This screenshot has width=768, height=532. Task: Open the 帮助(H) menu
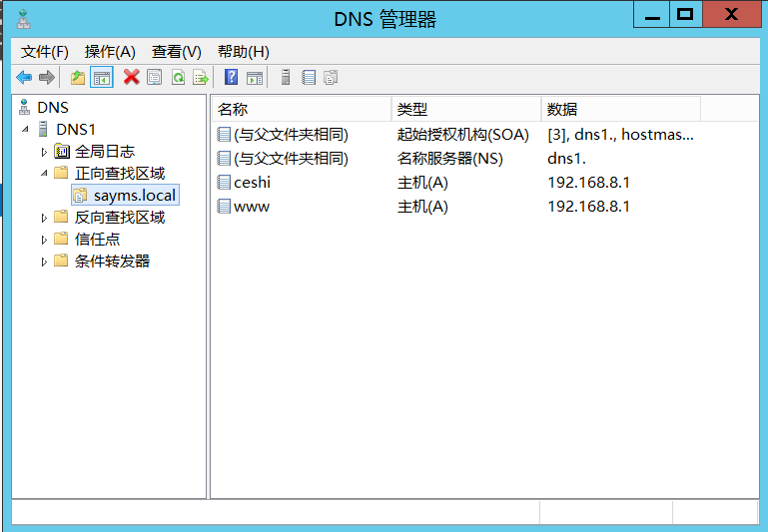pyautogui.click(x=244, y=52)
